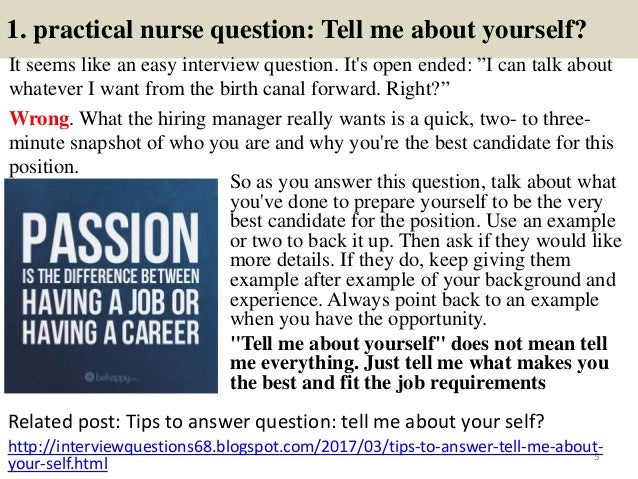Click the 'the best and fit the job requirements' line
Screen dimensions: 638x479
[x=388, y=383]
